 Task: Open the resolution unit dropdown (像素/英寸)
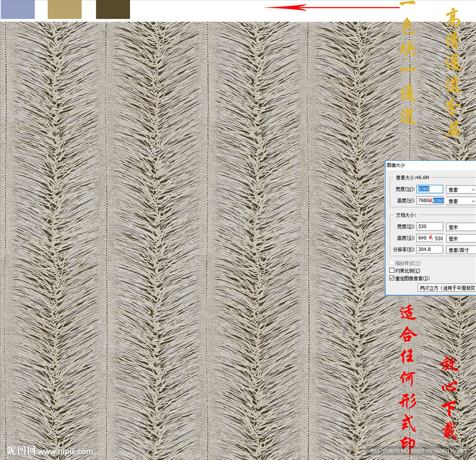click(461, 250)
